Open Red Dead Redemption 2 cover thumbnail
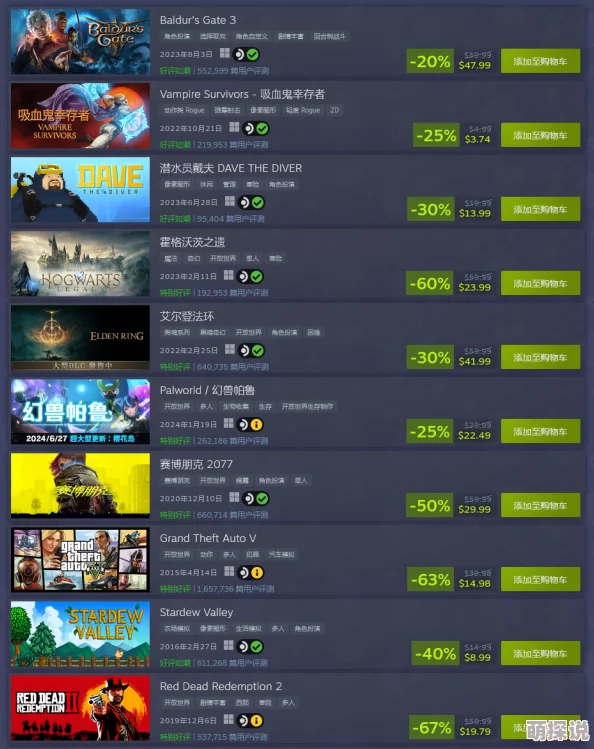The width and height of the screenshot is (594, 749). (x=80, y=708)
